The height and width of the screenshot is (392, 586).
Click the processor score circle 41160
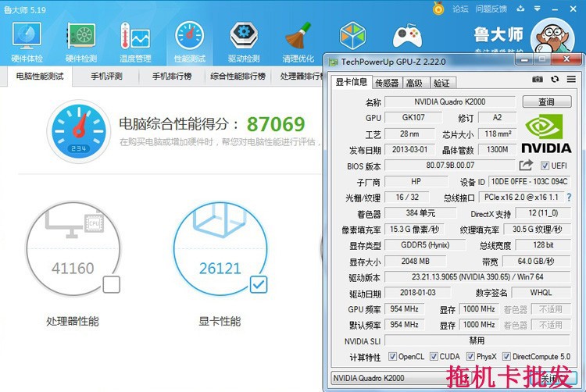pos(73,249)
